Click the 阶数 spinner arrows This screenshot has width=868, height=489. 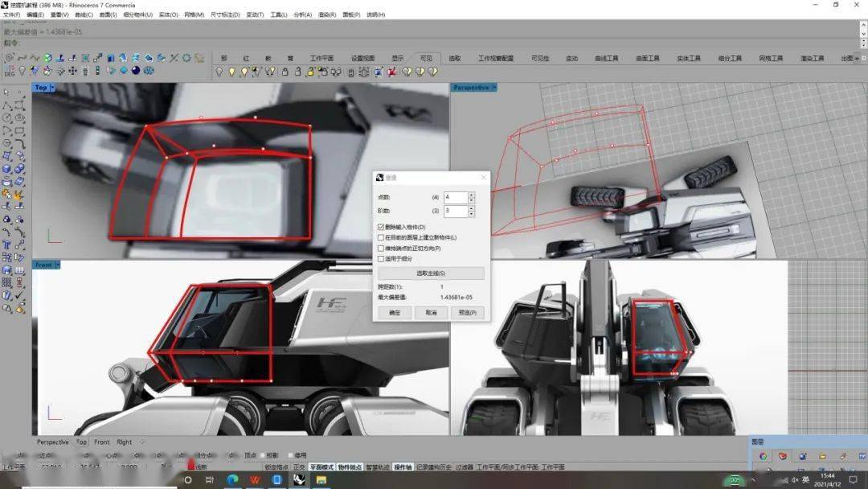coord(471,211)
